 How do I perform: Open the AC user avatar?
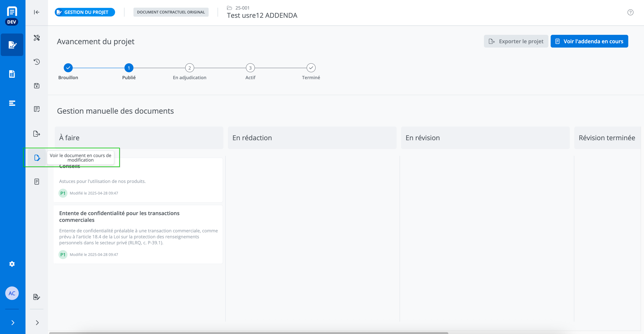12,293
